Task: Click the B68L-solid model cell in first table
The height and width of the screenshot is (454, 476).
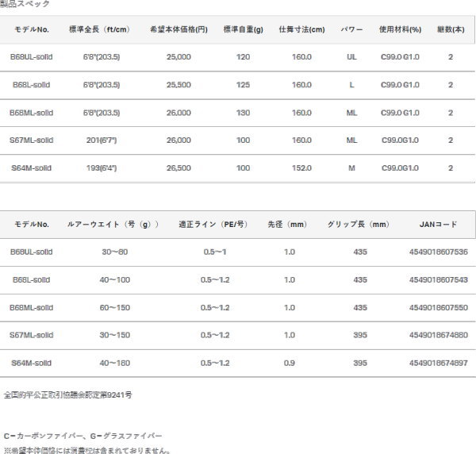Action: (31, 85)
